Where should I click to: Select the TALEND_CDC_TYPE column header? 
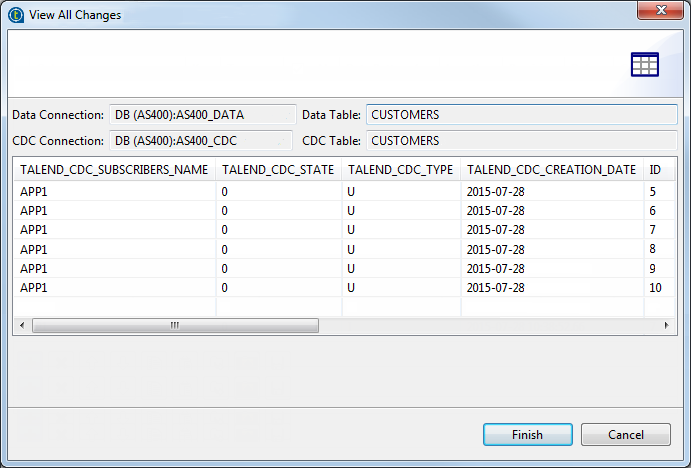tap(400, 170)
